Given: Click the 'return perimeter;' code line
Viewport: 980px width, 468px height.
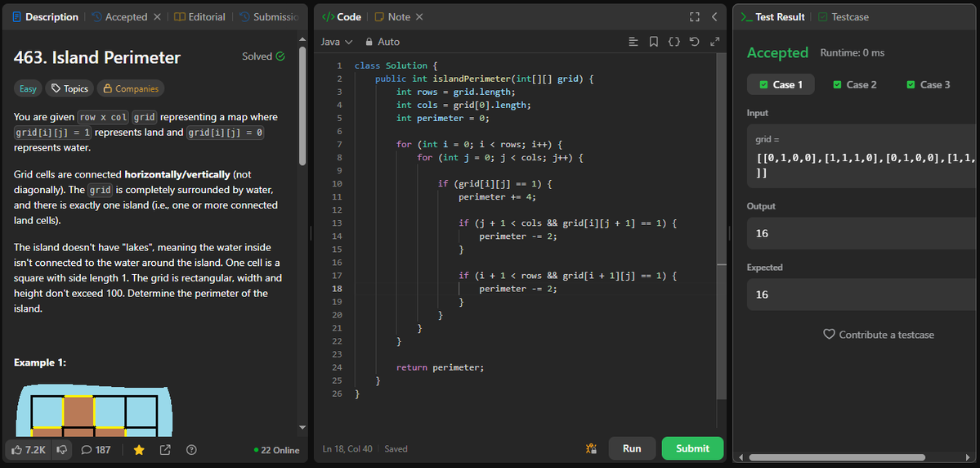Looking at the screenshot, I should [441, 367].
